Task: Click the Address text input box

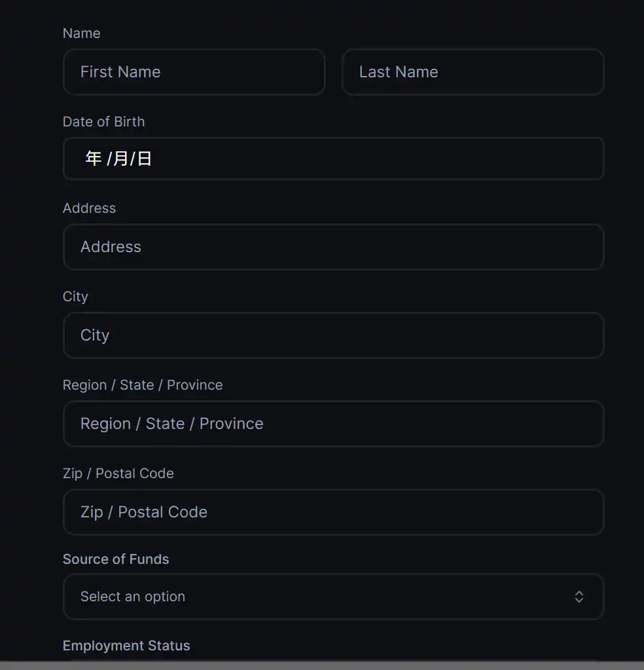Action: [332, 247]
